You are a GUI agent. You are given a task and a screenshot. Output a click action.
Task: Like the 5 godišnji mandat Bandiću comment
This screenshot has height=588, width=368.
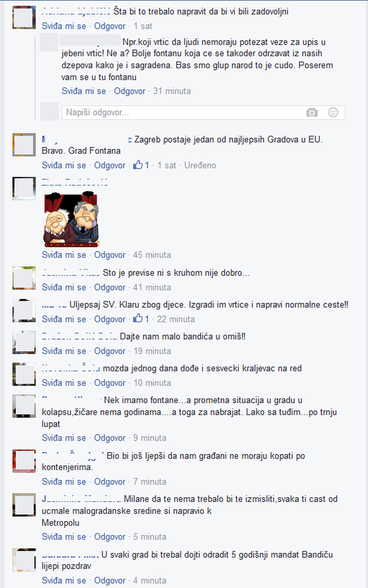tap(64, 581)
